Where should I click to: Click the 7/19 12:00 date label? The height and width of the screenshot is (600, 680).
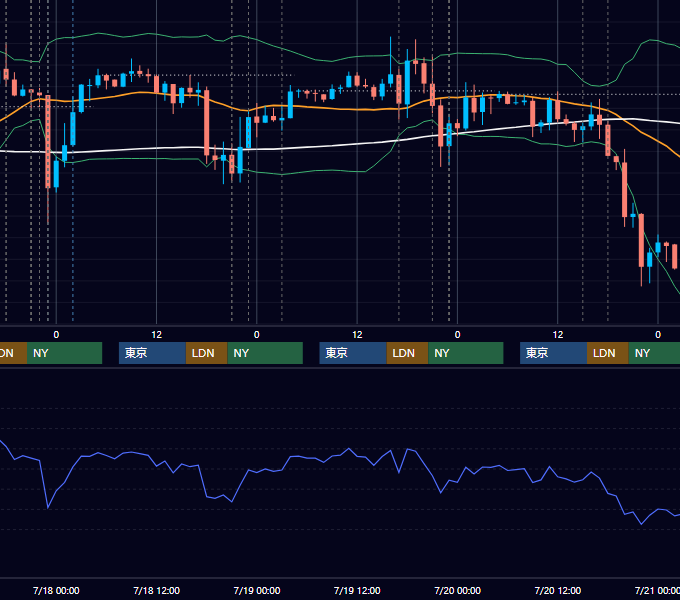tap(357, 590)
